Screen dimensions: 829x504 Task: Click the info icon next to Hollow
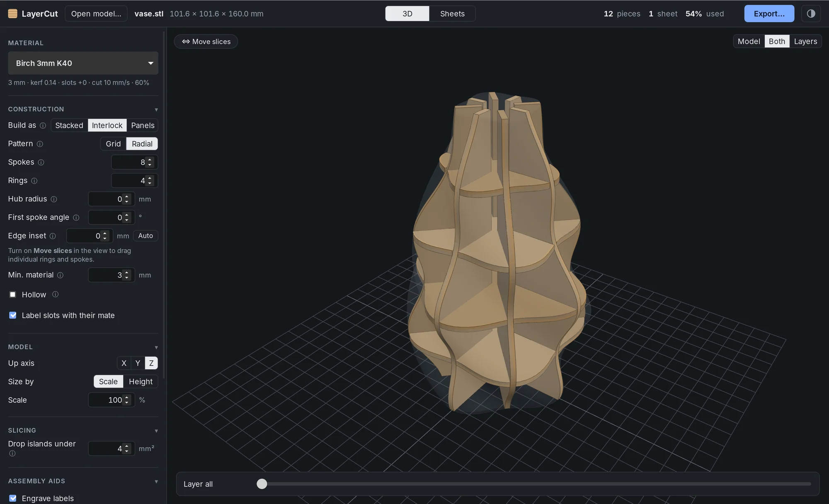(56, 294)
